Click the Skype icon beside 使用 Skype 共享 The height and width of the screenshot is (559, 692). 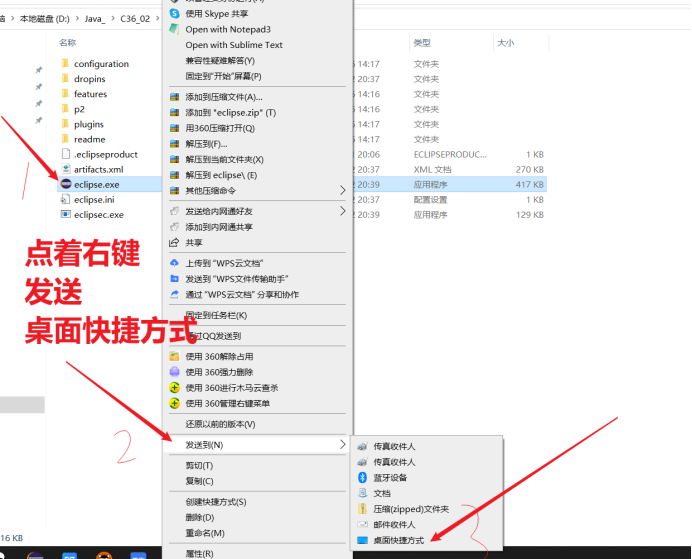[x=174, y=14]
